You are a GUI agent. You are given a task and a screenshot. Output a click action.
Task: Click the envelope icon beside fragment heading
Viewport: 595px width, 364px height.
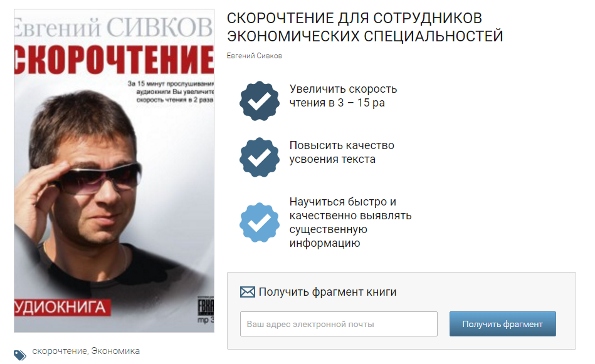point(248,292)
